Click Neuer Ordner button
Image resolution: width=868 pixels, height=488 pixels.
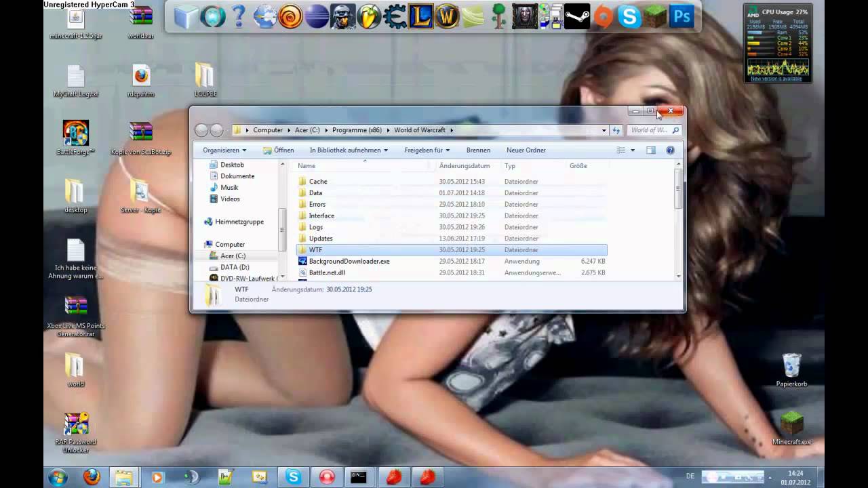(x=526, y=150)
